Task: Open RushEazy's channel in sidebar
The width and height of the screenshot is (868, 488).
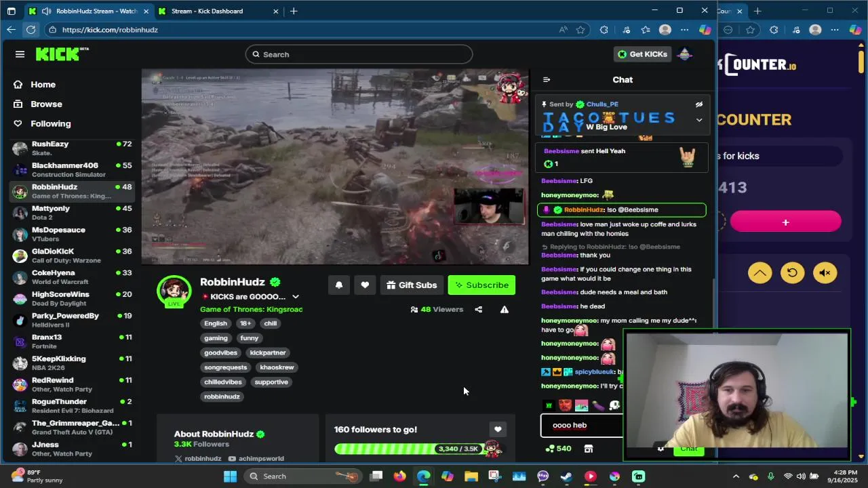Action: point(72,148)
